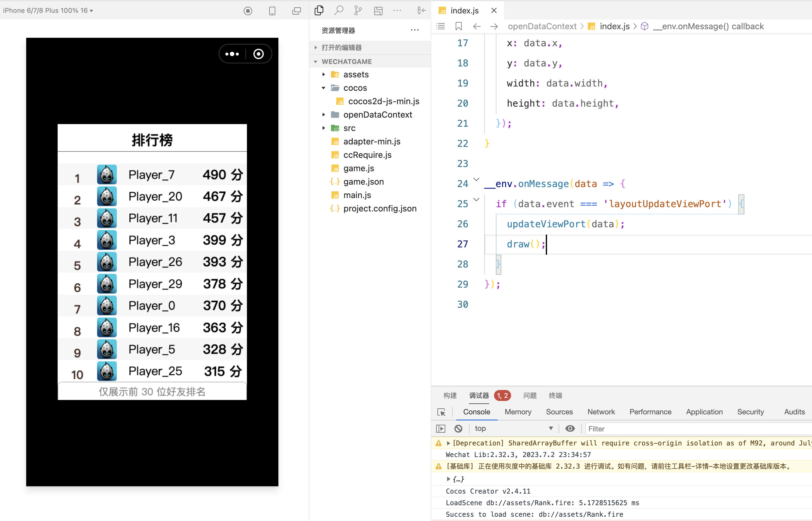
Task: Toggle the console sidebar panel icon
Action: 441,429
